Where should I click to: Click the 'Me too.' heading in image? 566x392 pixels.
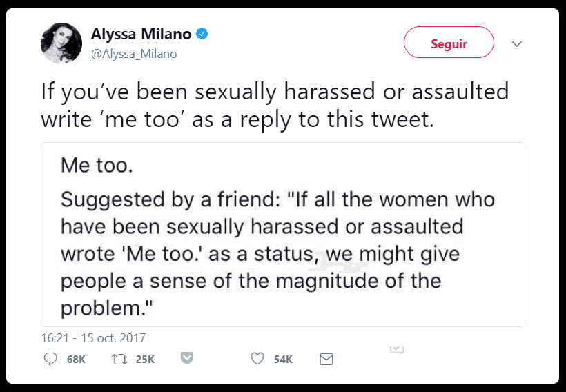pos(97,166)
